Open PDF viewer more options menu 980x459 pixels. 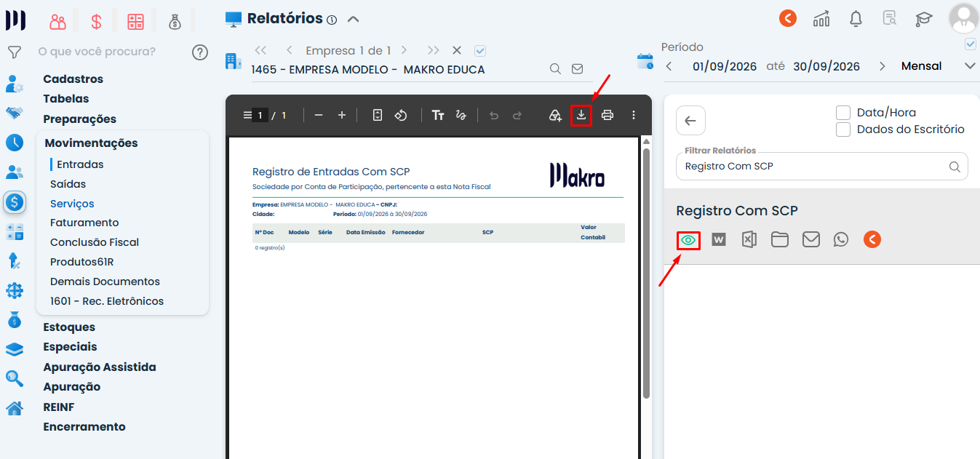coord(634,115)
